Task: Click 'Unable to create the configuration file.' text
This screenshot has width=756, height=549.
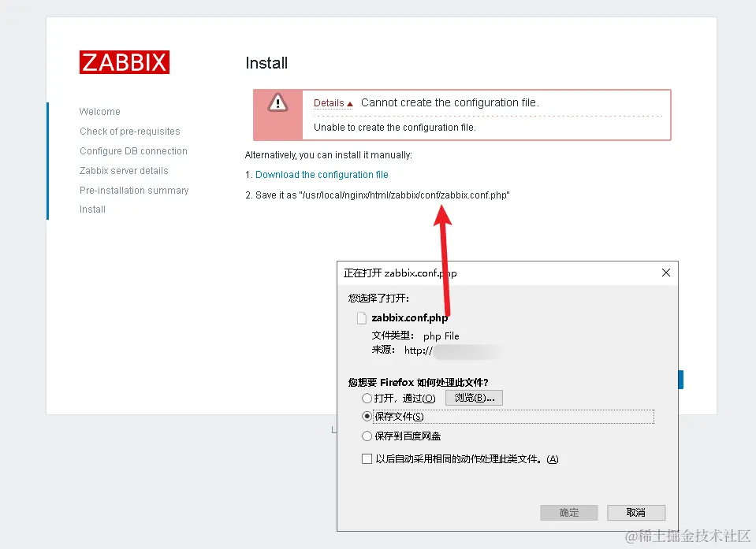Action: coord(394,128)
